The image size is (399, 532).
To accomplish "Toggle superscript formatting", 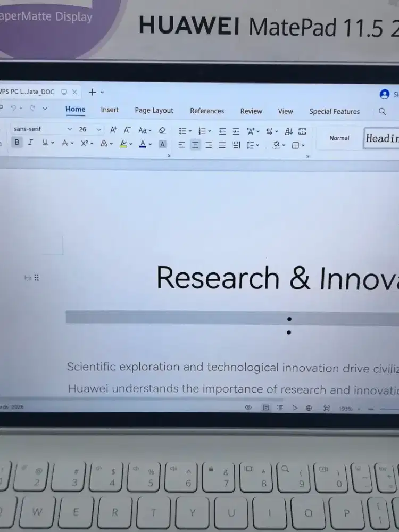I will coord(85,143).
